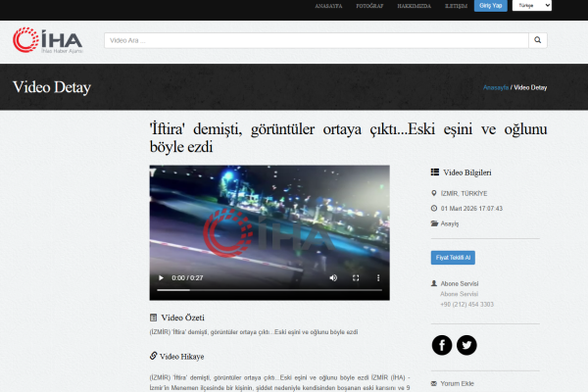Click the Giriş Yap login button
Image resolution: width=588 pixels, height=392 pixels.
click(491, 5)
